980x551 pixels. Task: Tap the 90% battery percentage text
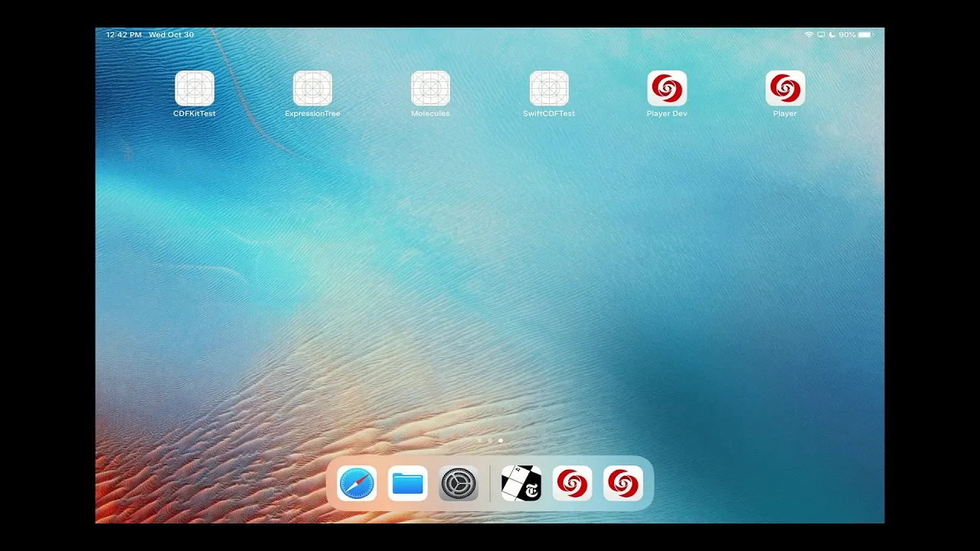(x=847, y=35)
